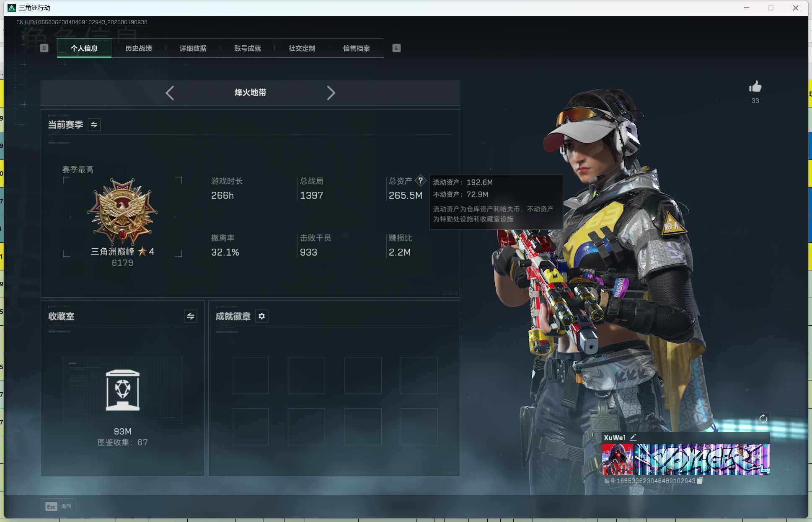Click the XuWe1 red hooded avatar
This screenshot has height=522, width=812.
(x=618, y=459)
